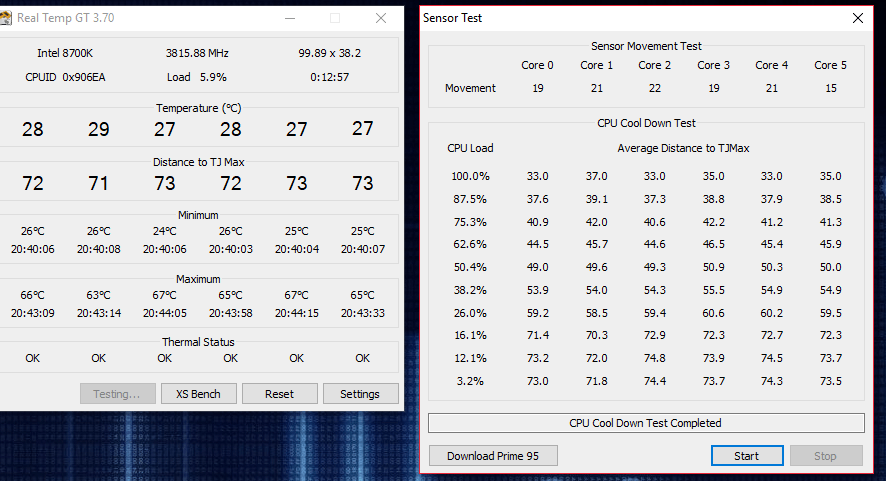Click the Real Temp app icon in title bar
This screenshot has height=481, width=886.
pyautogui.click(x=5, y=18)
